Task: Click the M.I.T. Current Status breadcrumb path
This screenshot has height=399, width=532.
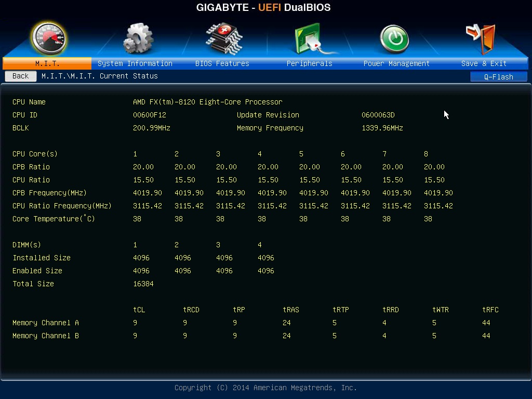Action: pyautogui.click(x=100, y=76)
